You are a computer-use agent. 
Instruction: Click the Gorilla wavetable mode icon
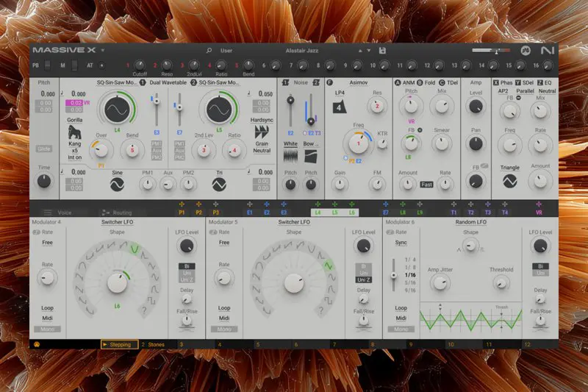(74, 133)
